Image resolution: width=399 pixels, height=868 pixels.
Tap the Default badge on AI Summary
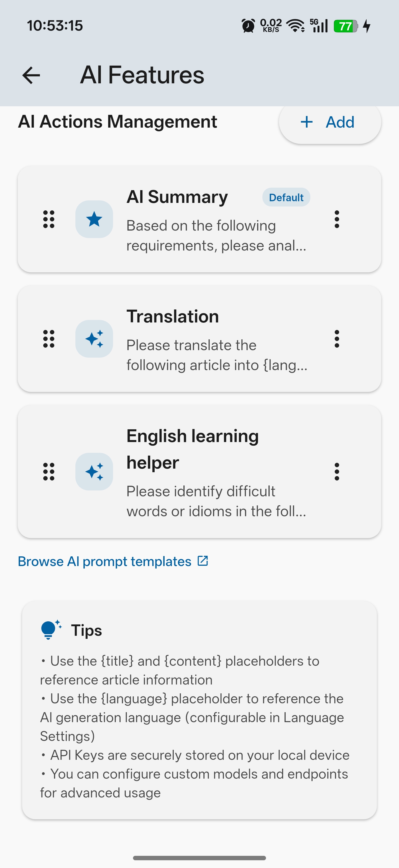(x=286, y=197)
